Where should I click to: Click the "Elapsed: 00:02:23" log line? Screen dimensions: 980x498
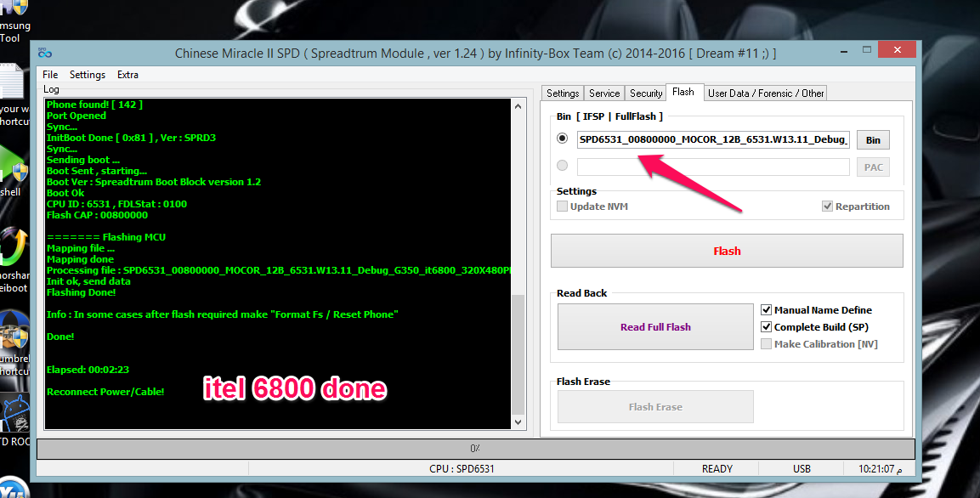click(88, 370)
